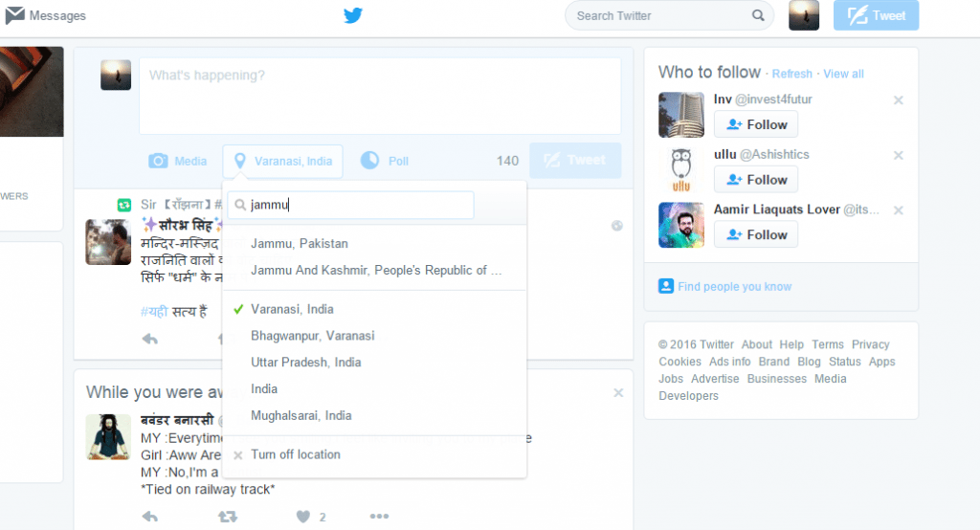Viewport: 980px width, 530px height.
Task: Open the Help footer link
Action: tap(791, 344)
